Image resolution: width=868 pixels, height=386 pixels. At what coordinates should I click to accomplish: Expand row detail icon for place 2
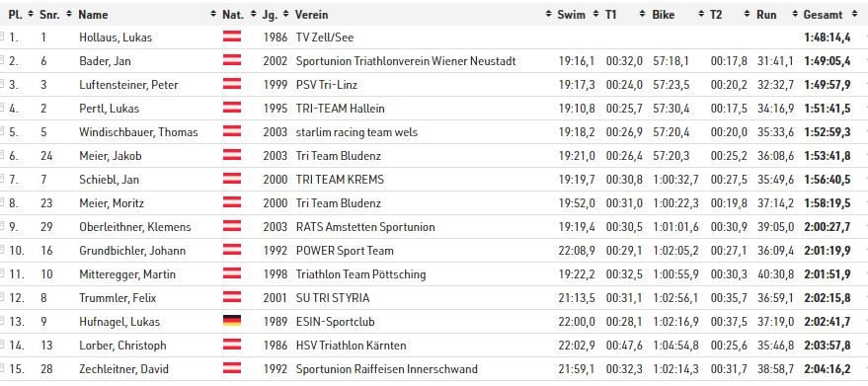pyautogui.click(x=2, y=60)
